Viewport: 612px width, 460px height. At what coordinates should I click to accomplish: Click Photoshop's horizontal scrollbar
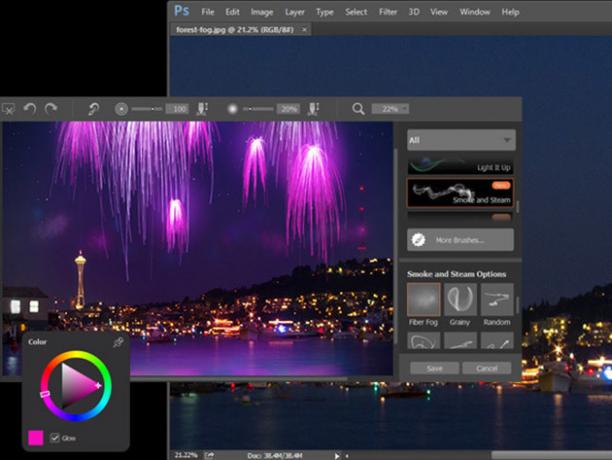coord(551,455)
